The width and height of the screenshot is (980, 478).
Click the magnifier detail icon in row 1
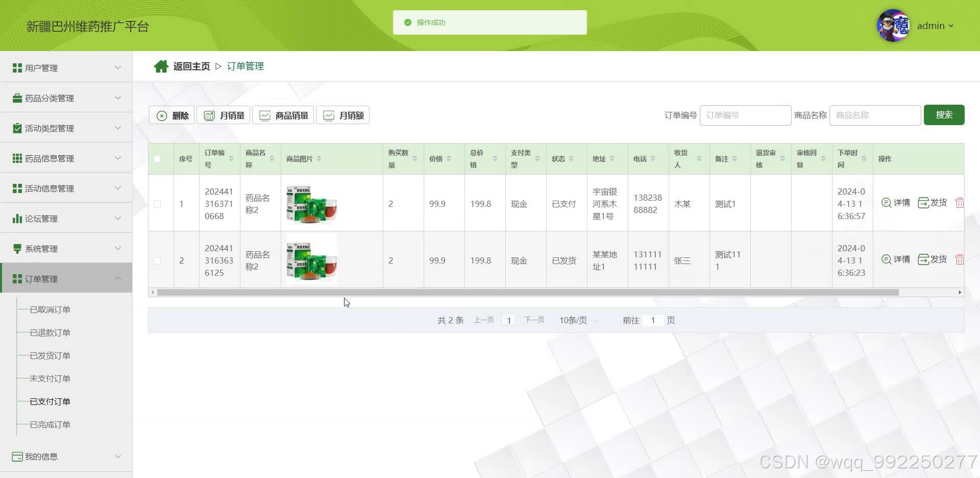pos(887,203)
